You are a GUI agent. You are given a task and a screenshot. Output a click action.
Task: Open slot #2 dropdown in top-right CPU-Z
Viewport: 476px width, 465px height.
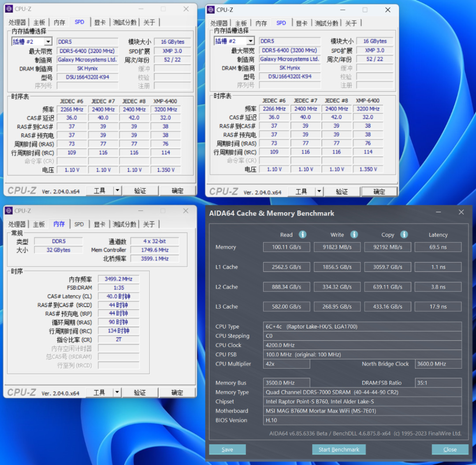(250, 41)
